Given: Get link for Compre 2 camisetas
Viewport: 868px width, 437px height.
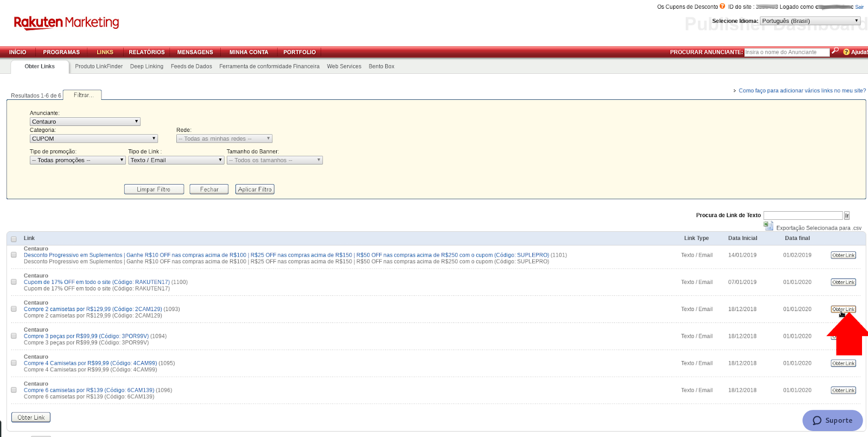Looking at the screenshot, I should (x=844, y=309).
